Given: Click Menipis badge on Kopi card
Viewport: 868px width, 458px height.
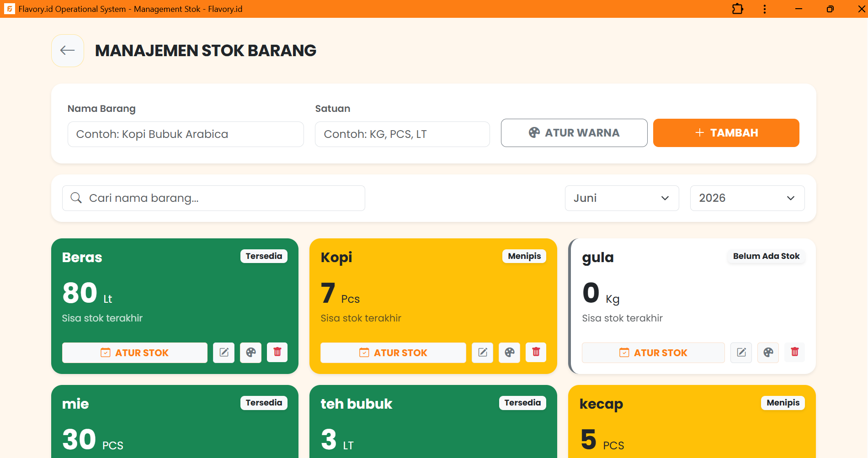Looking at the screenshot, I should pos(524,256).
